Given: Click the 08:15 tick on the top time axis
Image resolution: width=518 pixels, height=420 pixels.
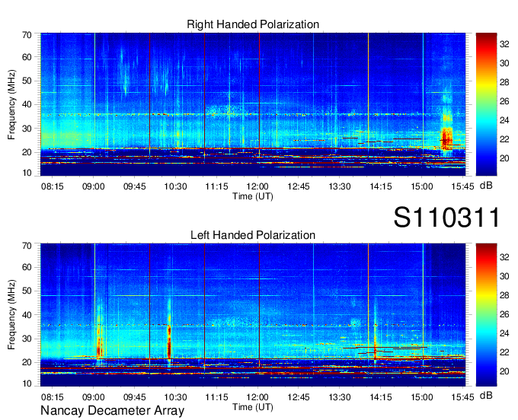Looking at the screenshot, I should pos(53,186).
